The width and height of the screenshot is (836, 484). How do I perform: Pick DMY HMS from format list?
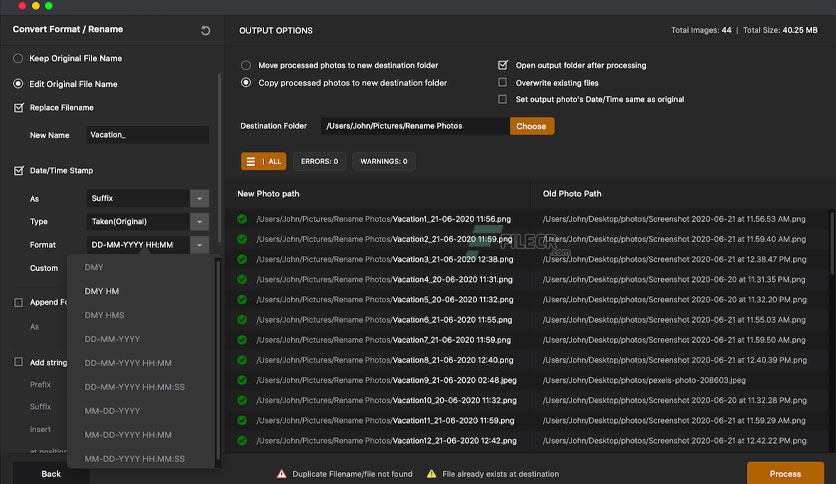[104, 316]
